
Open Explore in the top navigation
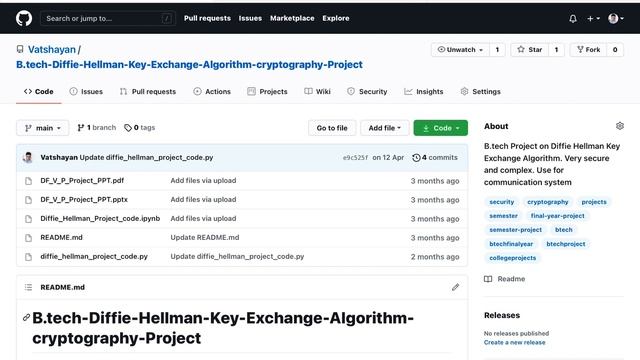tap(336, 18)
